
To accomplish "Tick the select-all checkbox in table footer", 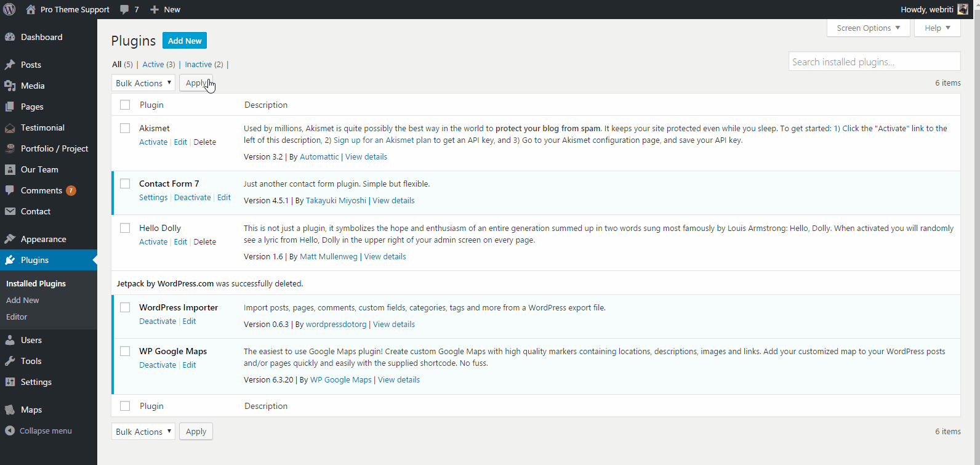I will (x=125, y=406).
